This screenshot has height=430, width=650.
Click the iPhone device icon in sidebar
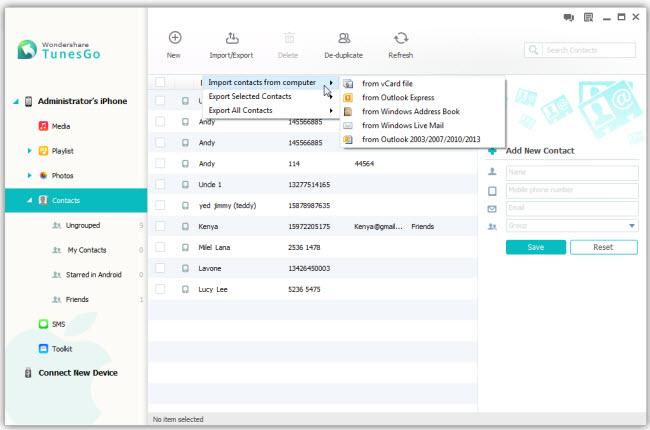(28, 101)
